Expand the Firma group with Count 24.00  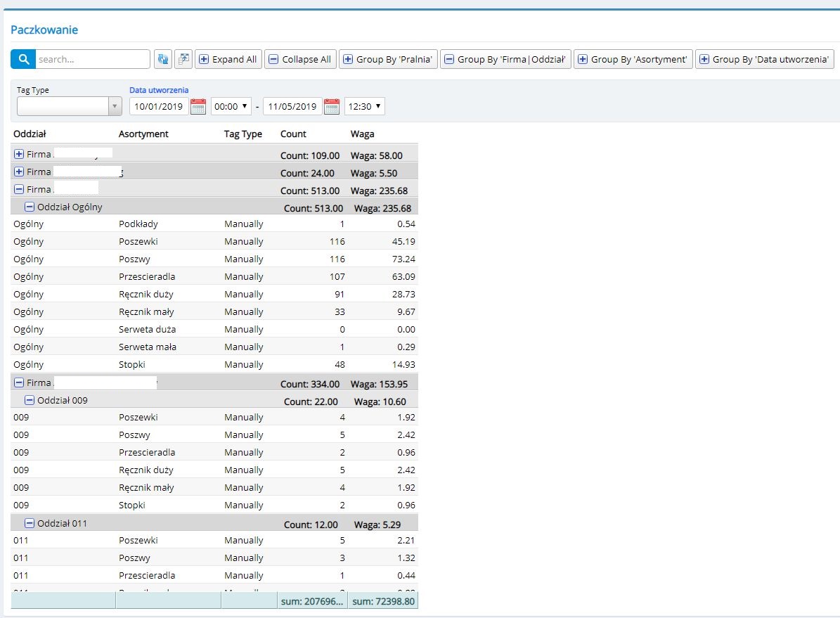(19, 172)
